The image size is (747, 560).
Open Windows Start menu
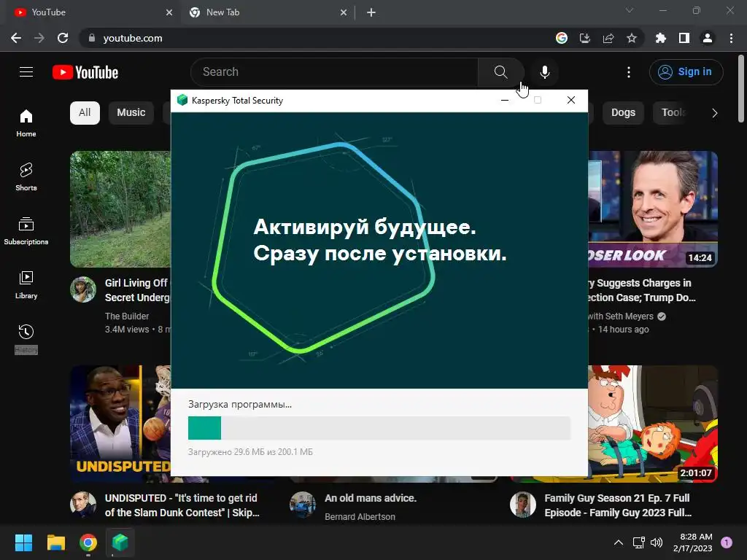point(23,542)
